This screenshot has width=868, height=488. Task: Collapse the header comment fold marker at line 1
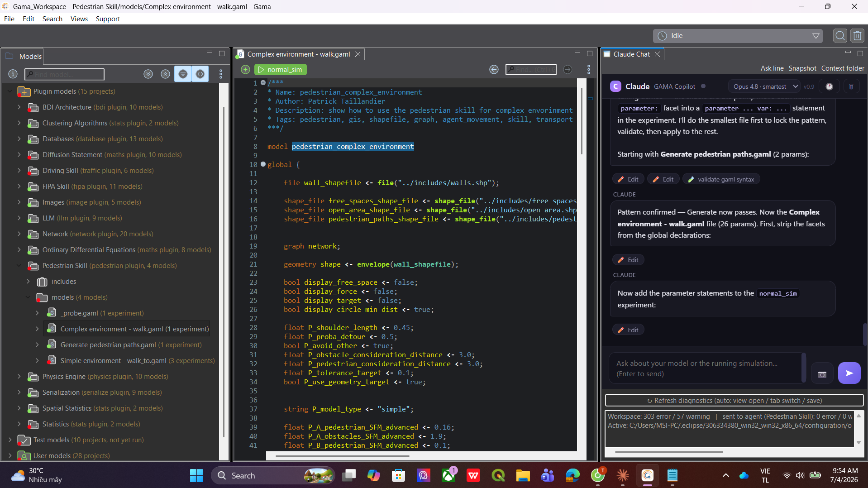(263, 83)
